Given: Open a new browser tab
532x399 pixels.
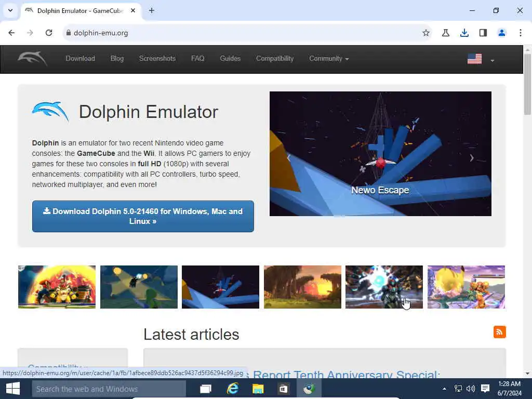Looking at the screenshot, I should click(152, 10).
